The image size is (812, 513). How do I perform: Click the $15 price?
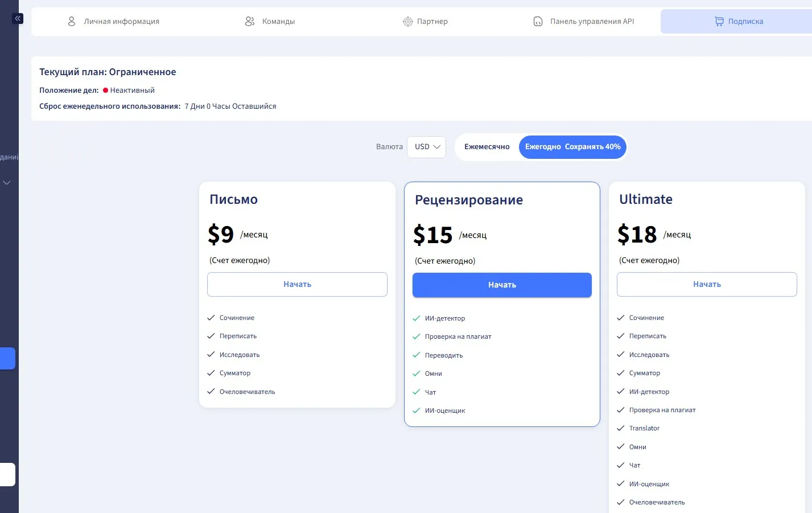pos(432,235)
